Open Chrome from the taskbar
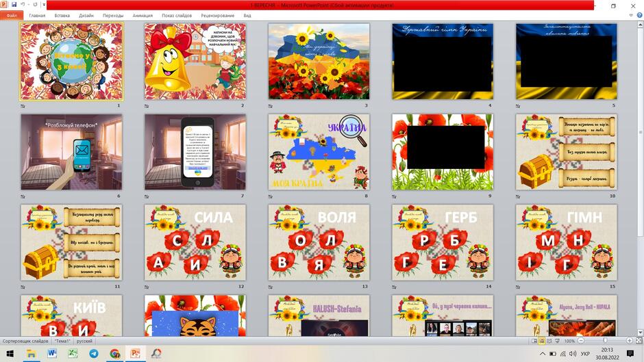 [x=114, y=353]
